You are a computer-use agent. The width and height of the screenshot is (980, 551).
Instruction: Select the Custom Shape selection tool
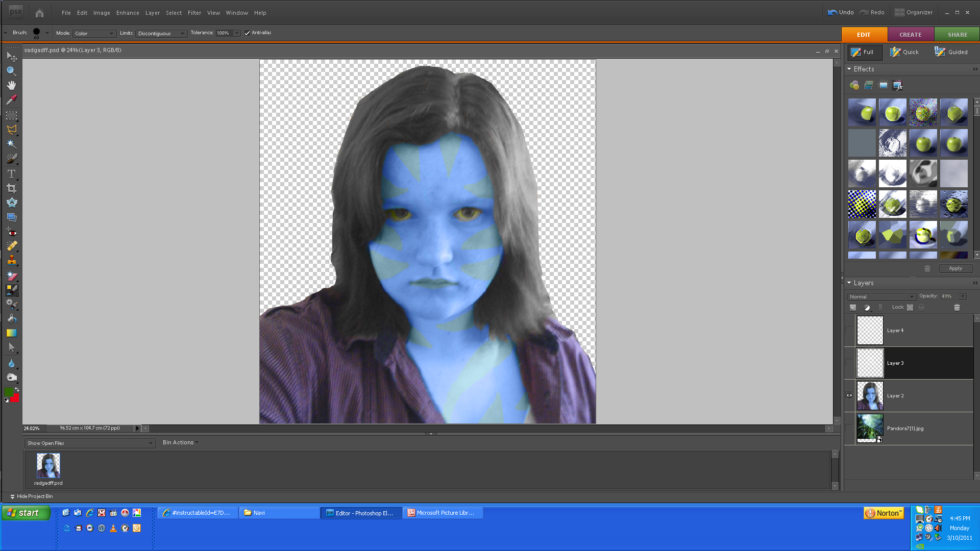(x=12, y=348)
